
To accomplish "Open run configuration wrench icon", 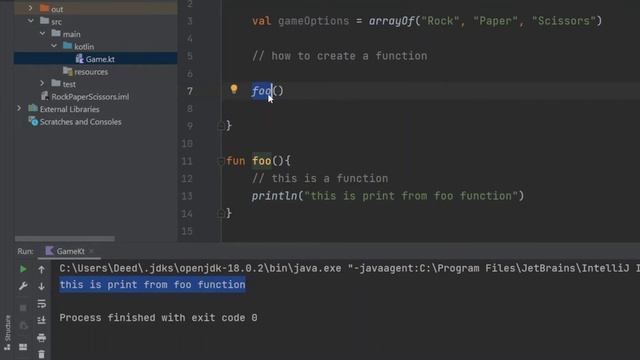I will [x=23, y=286].
